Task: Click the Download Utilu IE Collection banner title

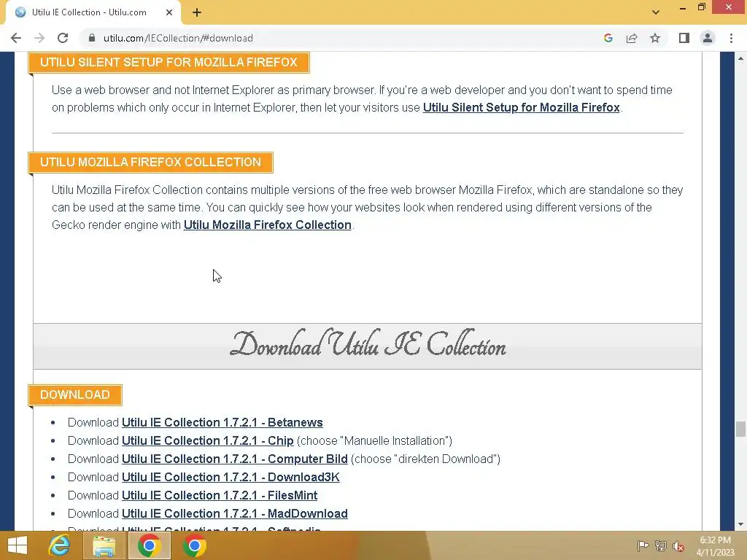Action: point(368,344)
